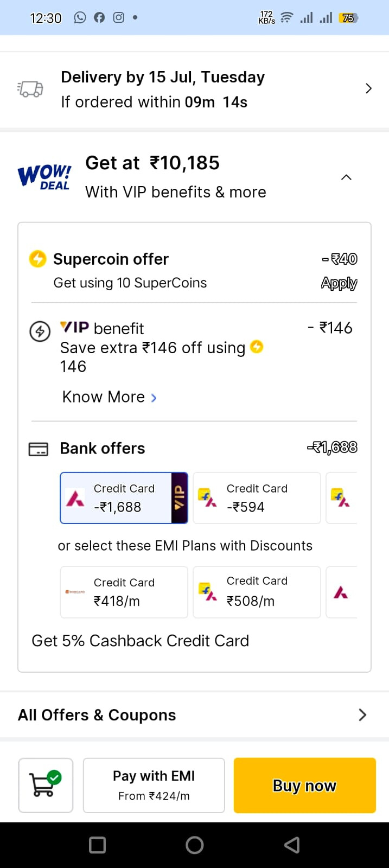This screenshot has height=868, width=389.
Task: Select the Axis Credit Card -₹1,688 offer
Action: pyautogui.click(x=124, y=498)
